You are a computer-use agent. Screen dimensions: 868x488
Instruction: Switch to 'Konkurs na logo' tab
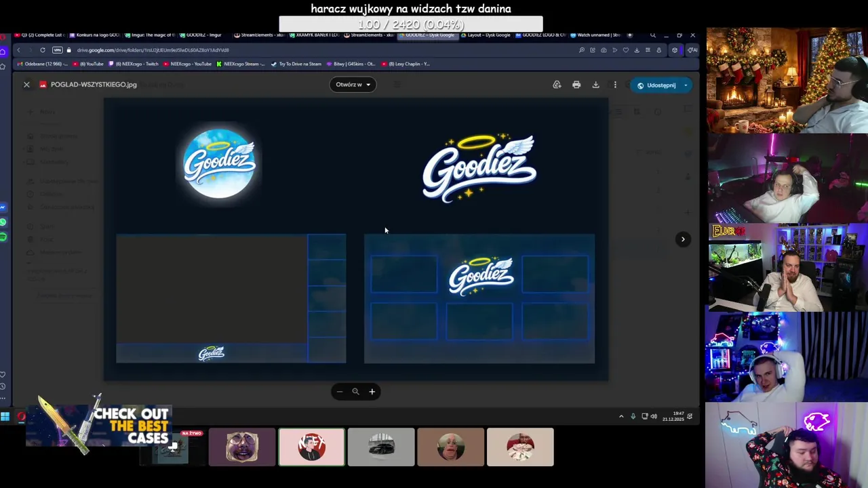pyautogui.click(x=95, y=35)
